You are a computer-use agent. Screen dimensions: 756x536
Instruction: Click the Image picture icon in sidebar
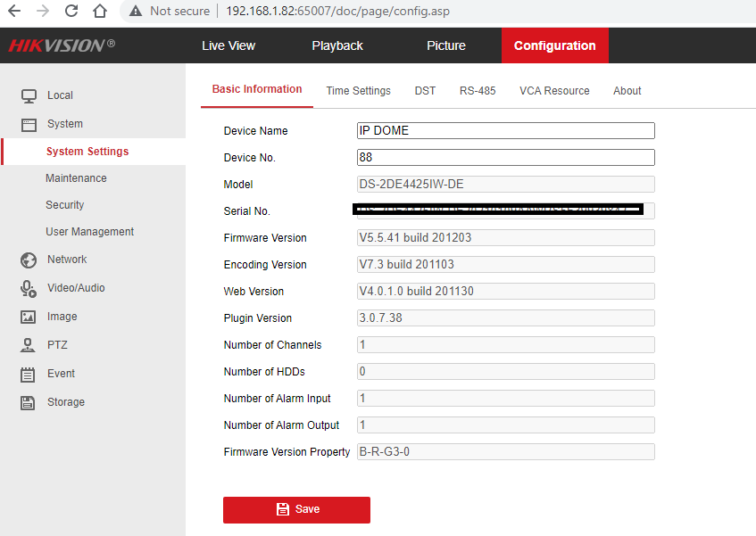coord(29,317)
